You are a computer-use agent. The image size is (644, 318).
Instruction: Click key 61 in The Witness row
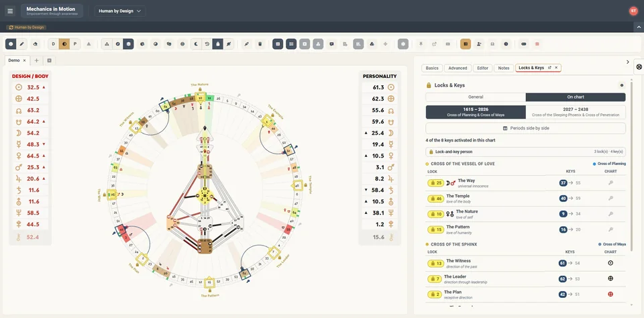563,264
